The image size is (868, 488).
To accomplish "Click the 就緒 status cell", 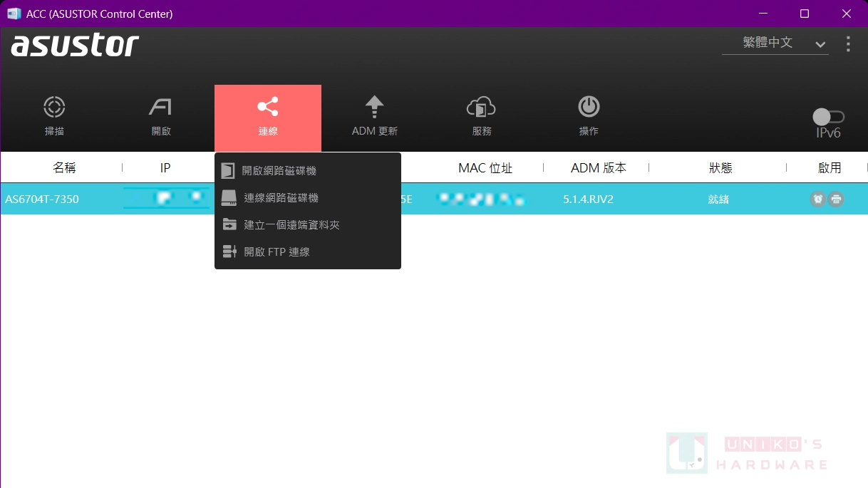I will [718, 199].
